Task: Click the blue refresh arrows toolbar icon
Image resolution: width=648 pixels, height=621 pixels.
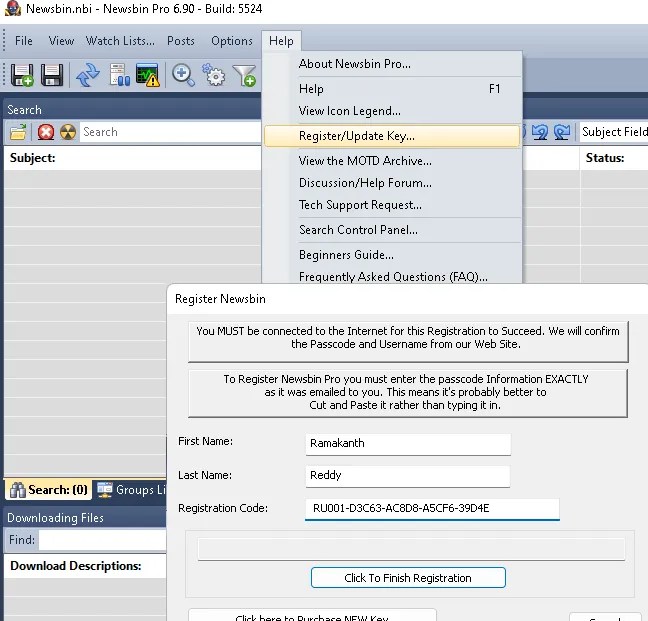Action: [88, 75]
